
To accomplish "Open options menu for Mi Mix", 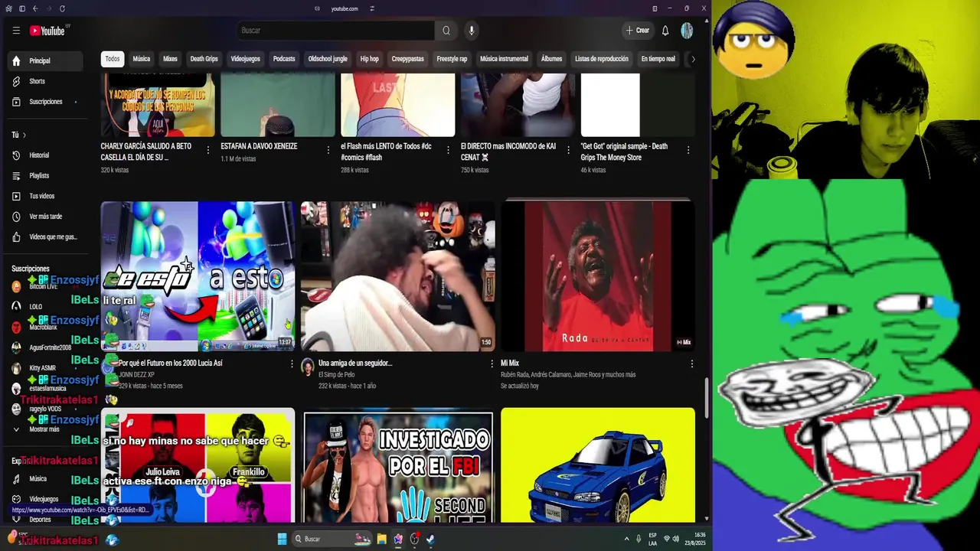I will (692, 364).
